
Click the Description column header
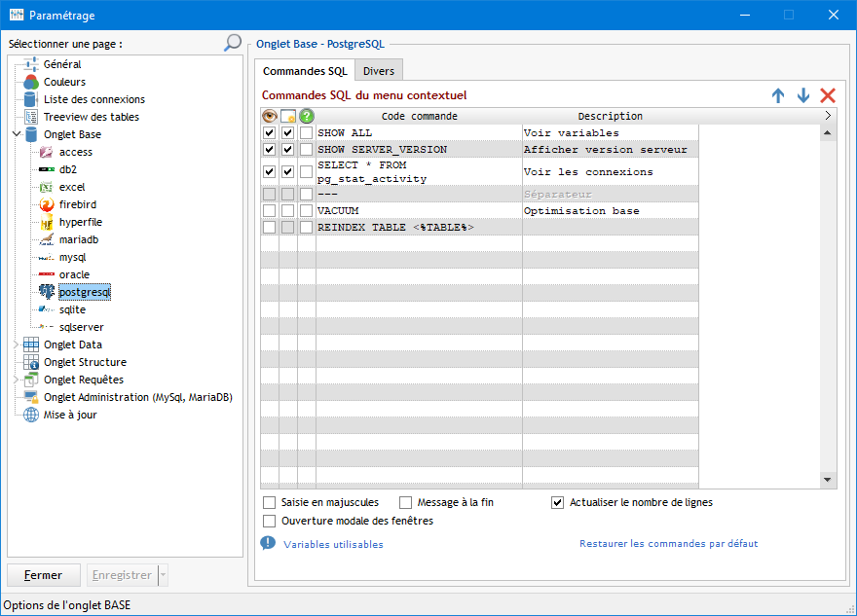(x=611, y=116)
